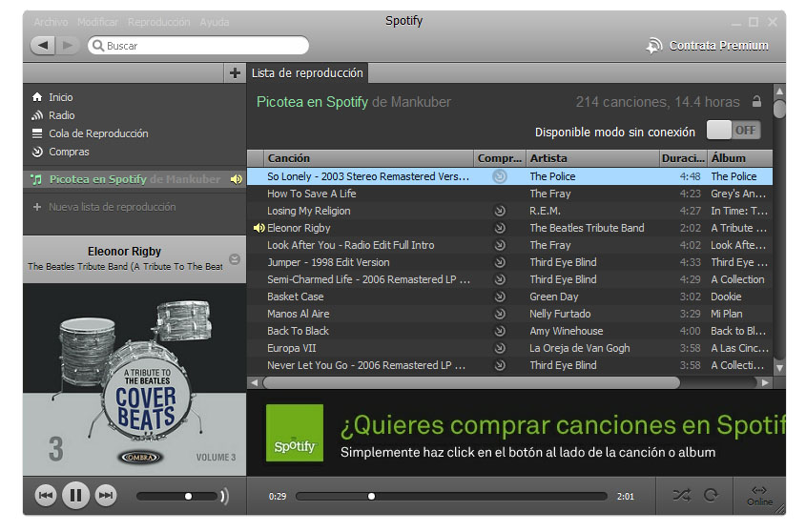Click horizontal scrollbar left arrow
The image size is (806, 532).
pyautogui.click(x=254, y=382)
